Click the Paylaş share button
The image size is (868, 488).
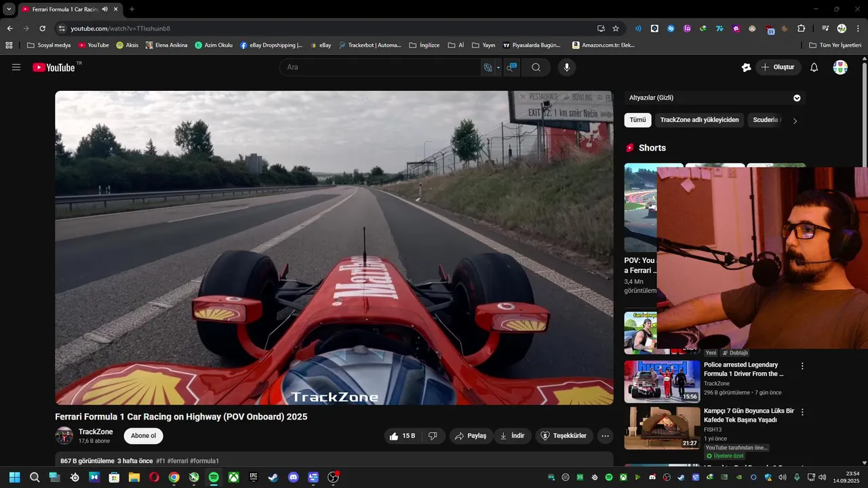(471, 436)
